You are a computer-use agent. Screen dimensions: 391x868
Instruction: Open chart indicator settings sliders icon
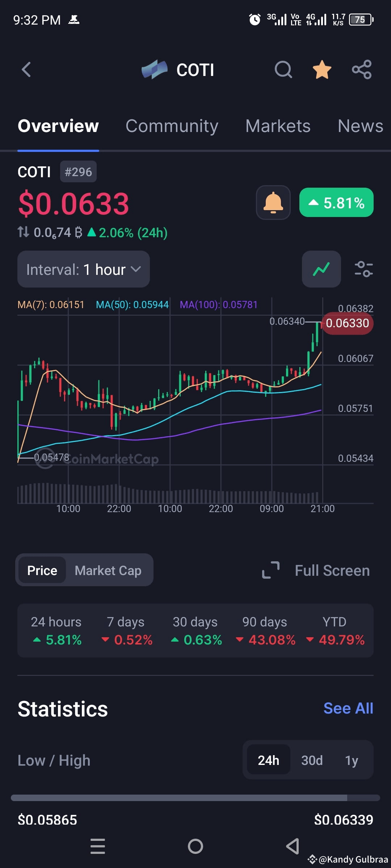pyautogui.click(x=363, y=269)
